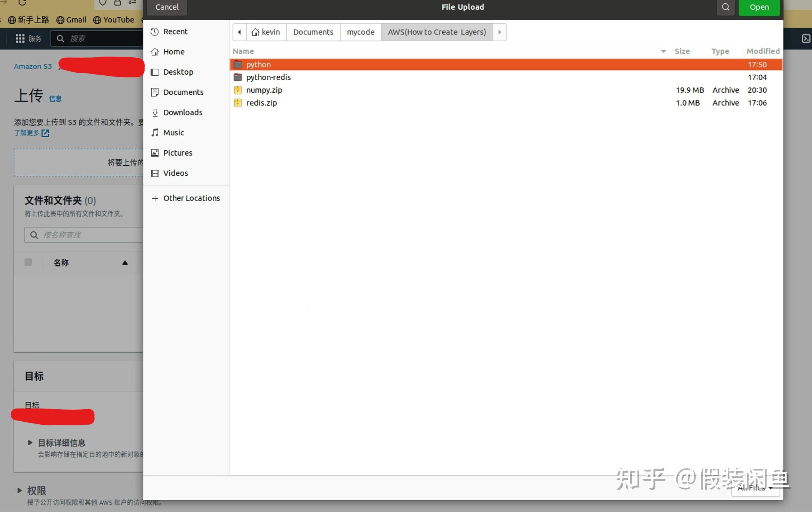Click Other Locations in the sidebar
This screenshot has height=512, width=812.
(x=191, y=198)
